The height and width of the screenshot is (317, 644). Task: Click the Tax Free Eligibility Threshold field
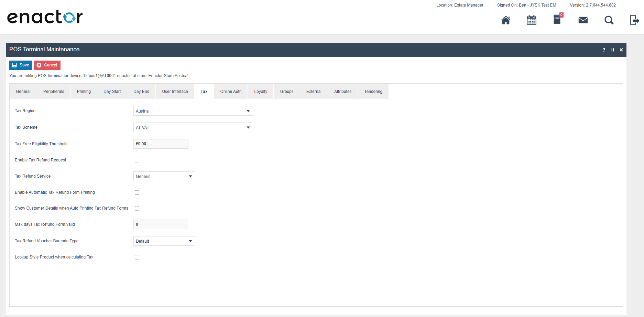(x=161, y=144)
